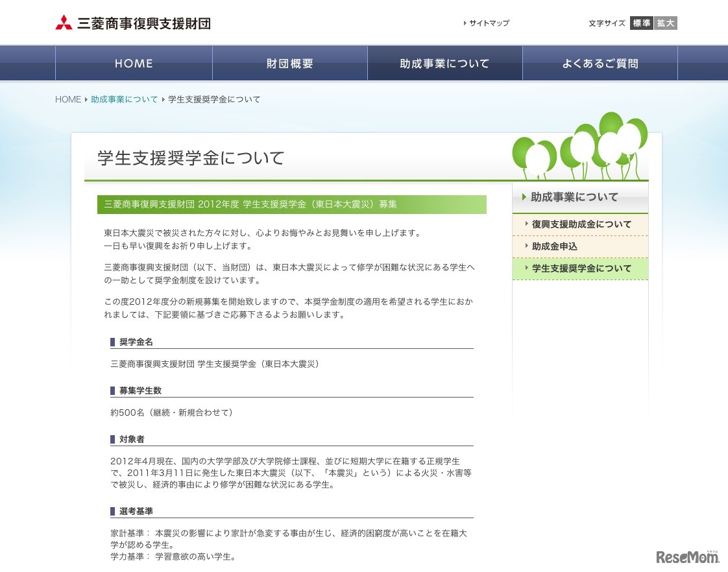Click the green banner 2012年度 学生支援奨学金 募集

291,204
